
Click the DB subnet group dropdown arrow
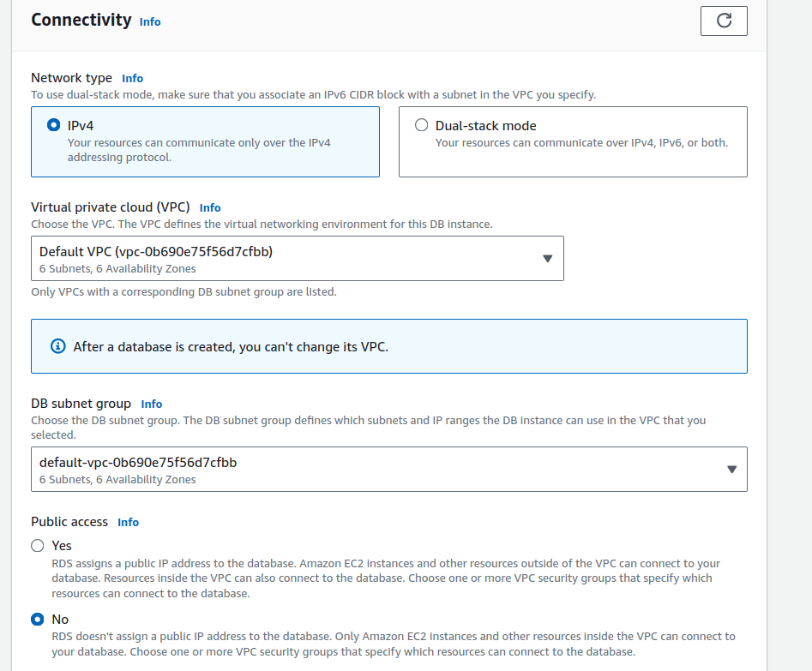[x=731, y=470]
